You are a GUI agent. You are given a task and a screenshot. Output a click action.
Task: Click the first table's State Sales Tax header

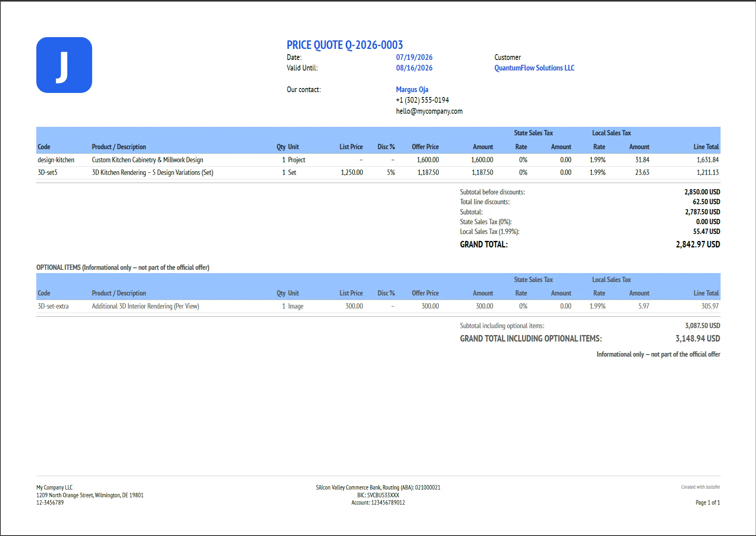[x=533, y=133]
